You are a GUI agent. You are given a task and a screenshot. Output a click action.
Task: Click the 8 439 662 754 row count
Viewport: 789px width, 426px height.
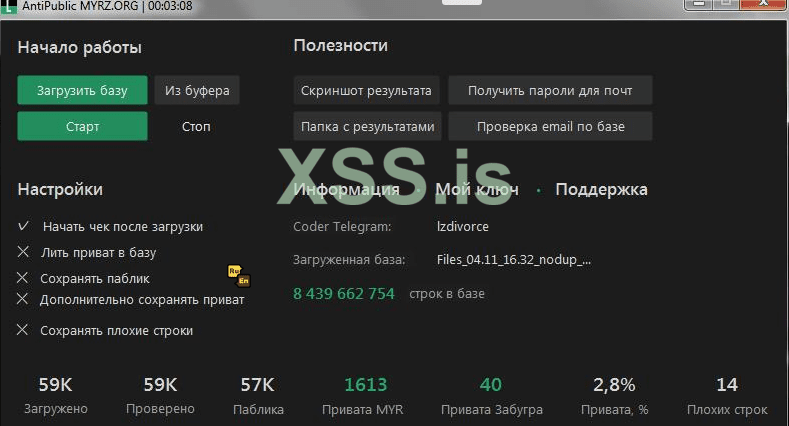[344, 294]
